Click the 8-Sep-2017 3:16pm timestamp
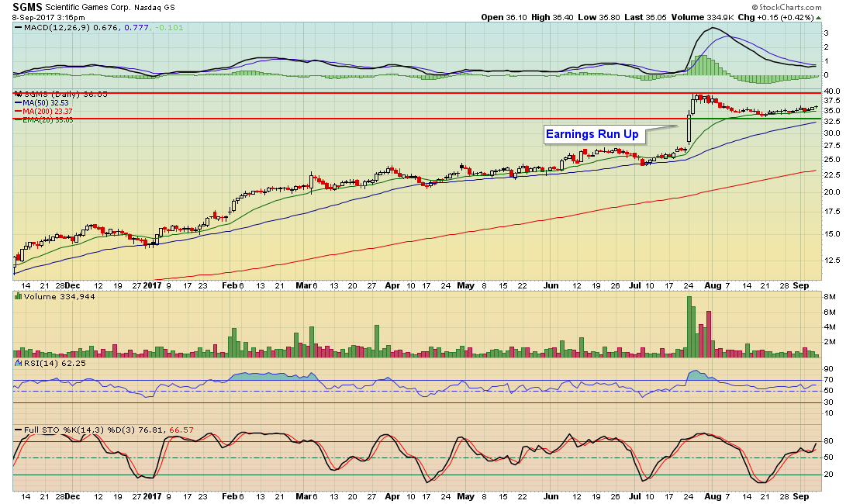This screenshot has height=504, width=853. 48,17
